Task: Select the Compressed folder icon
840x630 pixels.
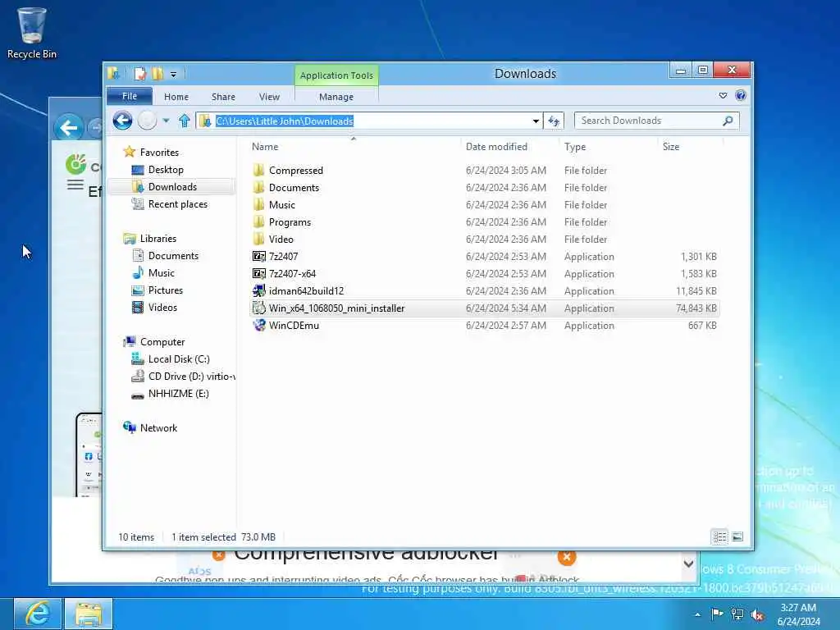Action: (x=258, y=171)
